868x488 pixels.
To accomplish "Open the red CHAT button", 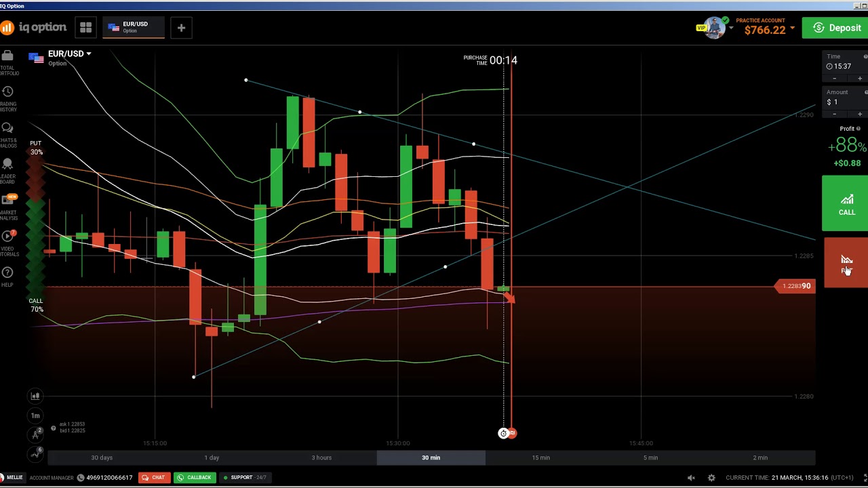I will coord(153,478).
